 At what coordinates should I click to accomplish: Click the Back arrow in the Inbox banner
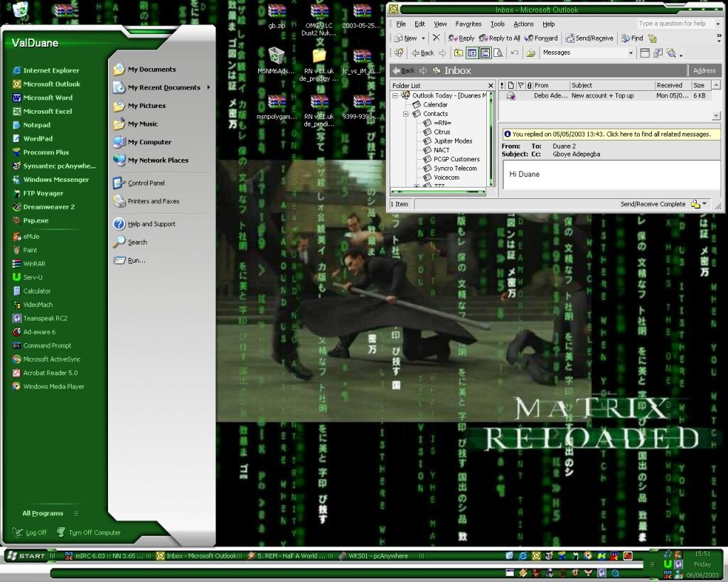403,70
